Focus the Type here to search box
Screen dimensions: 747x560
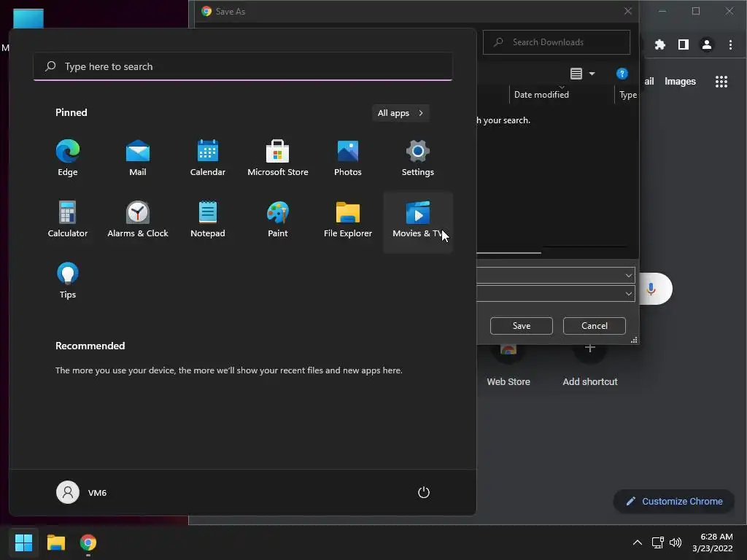click(x=243, y=66)
